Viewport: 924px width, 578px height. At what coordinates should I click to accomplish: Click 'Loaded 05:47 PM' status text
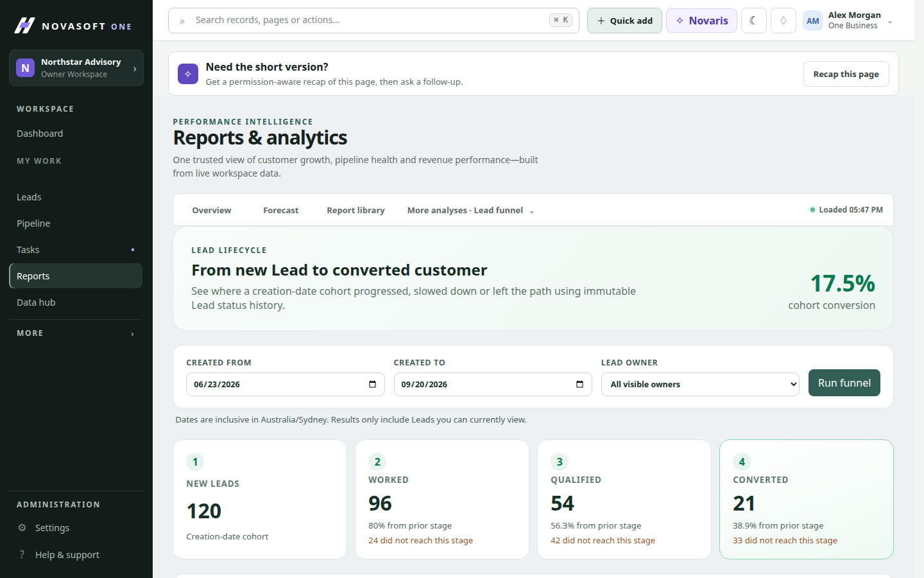coord(851,210)
